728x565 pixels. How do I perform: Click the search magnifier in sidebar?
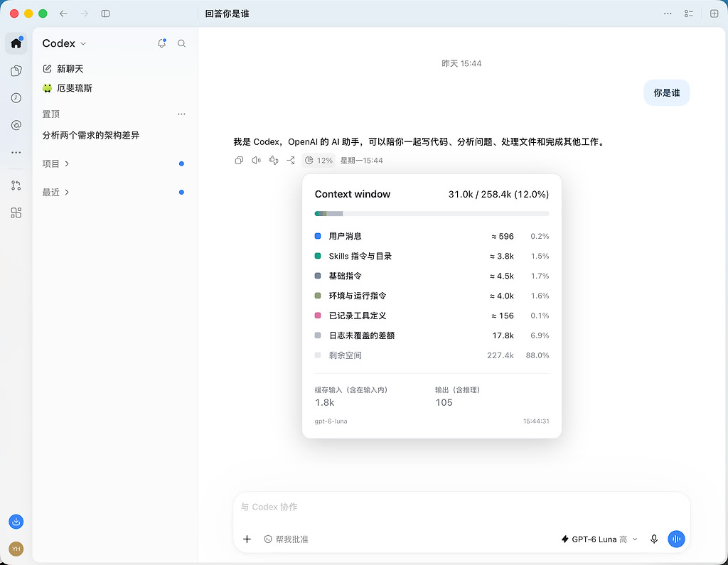(x=181, y=43)
